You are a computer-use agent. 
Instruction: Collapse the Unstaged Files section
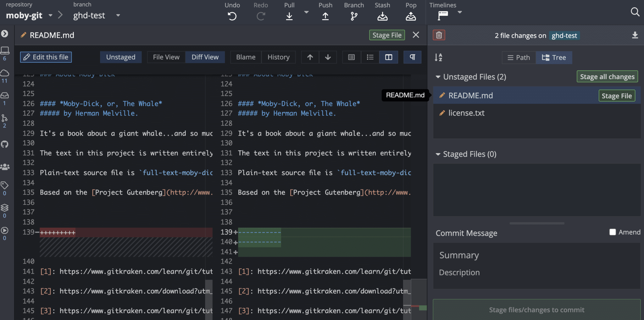click(438, 77)
